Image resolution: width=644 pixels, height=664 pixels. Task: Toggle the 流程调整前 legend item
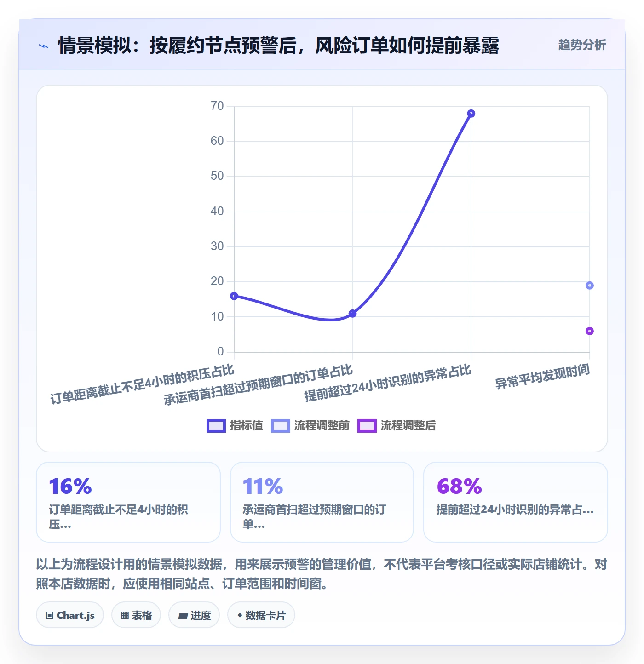click(310, 425)
